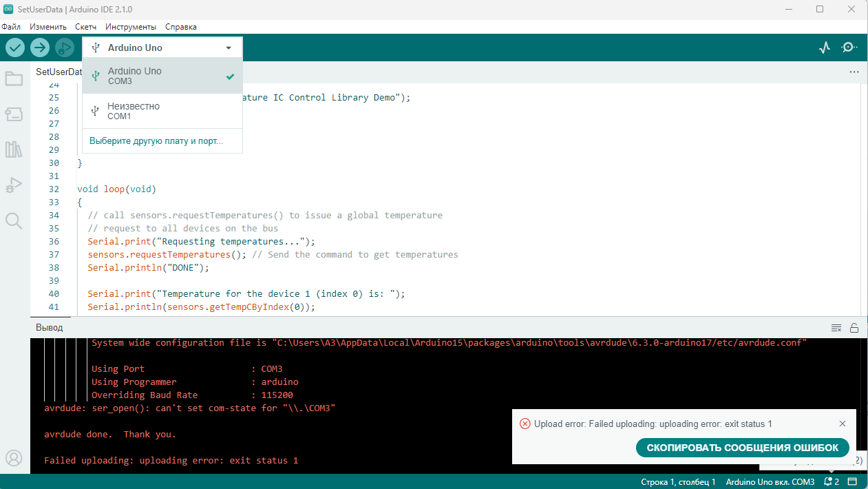
Task: Click 'Arduino Uno вкл. COM3' in status bar
Action: point(770,481)
